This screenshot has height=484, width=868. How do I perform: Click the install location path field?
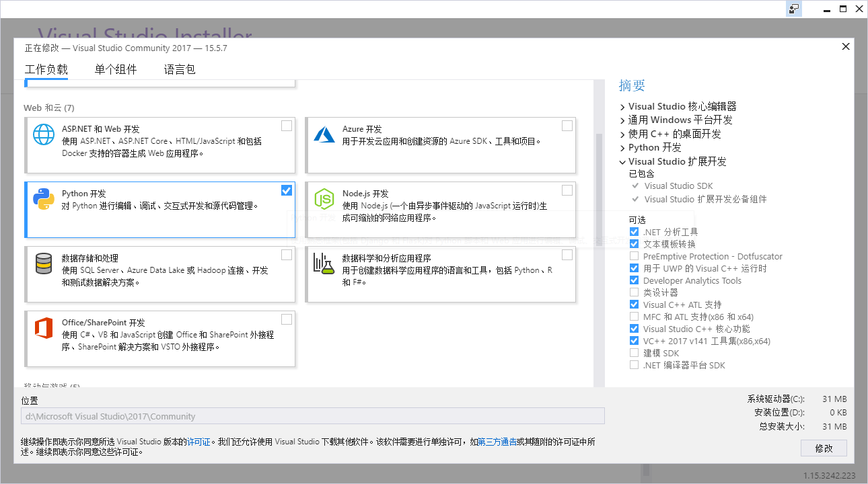(313, 416)
